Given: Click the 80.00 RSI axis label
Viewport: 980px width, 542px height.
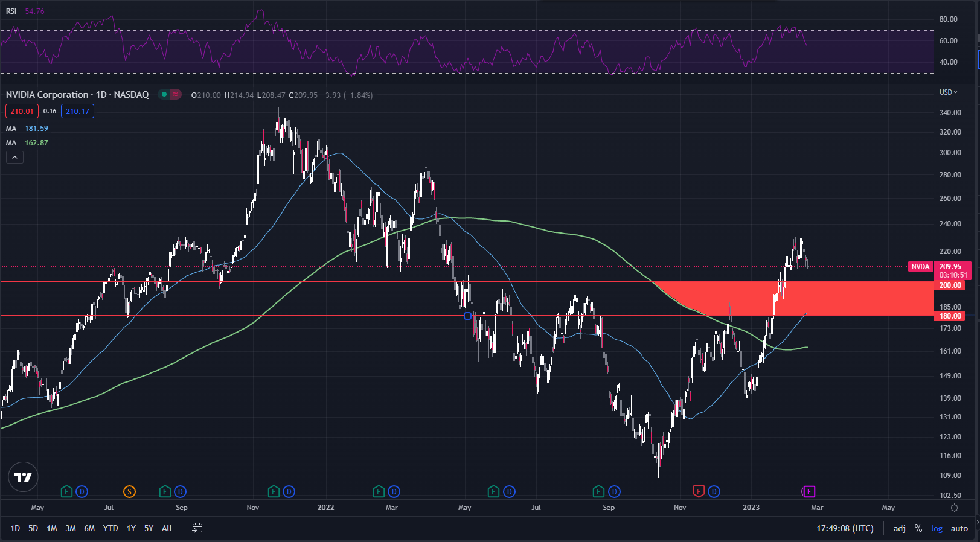Looking at the screenshot, I should pos(948,19).
